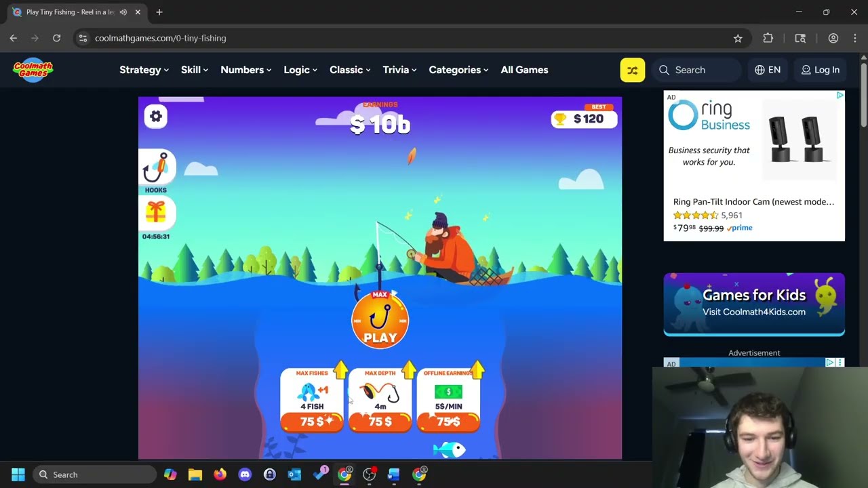Open Discord from the taskbar
Image resolution: width=868 pixels, height=488 pixels.
coord(245,474)
